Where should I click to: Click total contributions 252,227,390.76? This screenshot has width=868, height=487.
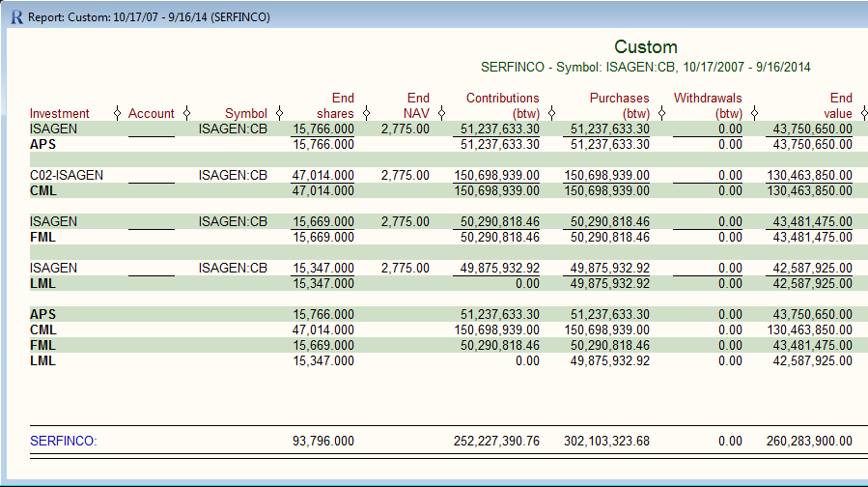496,441
